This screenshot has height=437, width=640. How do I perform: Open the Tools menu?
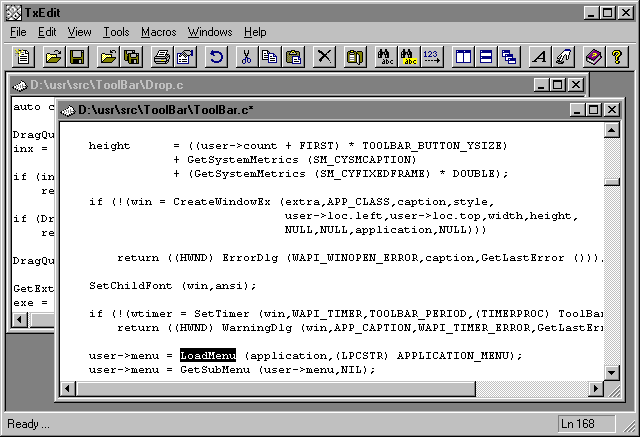(x=116, y=32)
